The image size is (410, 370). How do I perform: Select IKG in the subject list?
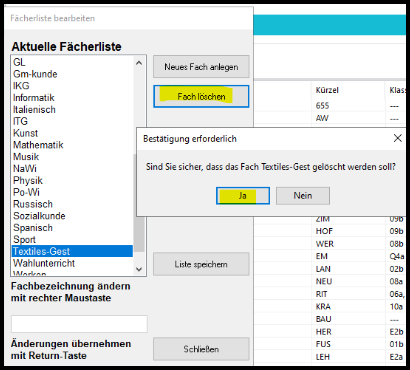coord(72,86)
